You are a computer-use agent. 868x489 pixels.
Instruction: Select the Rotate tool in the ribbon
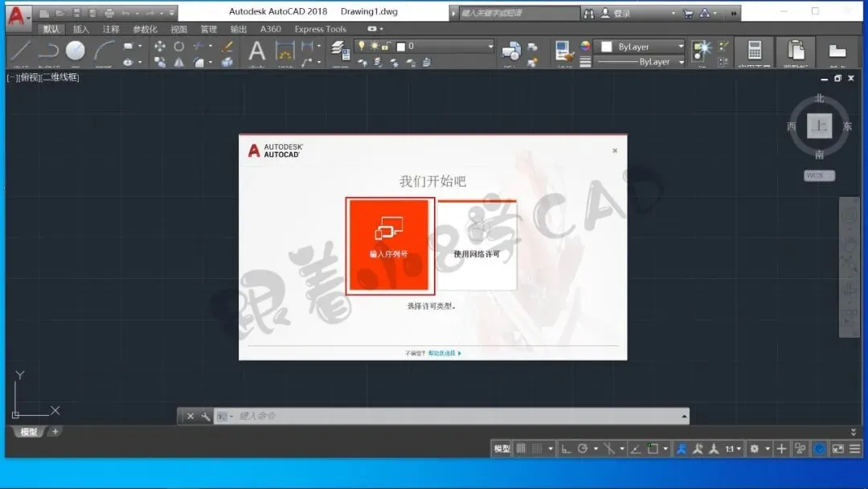point(178,46)
